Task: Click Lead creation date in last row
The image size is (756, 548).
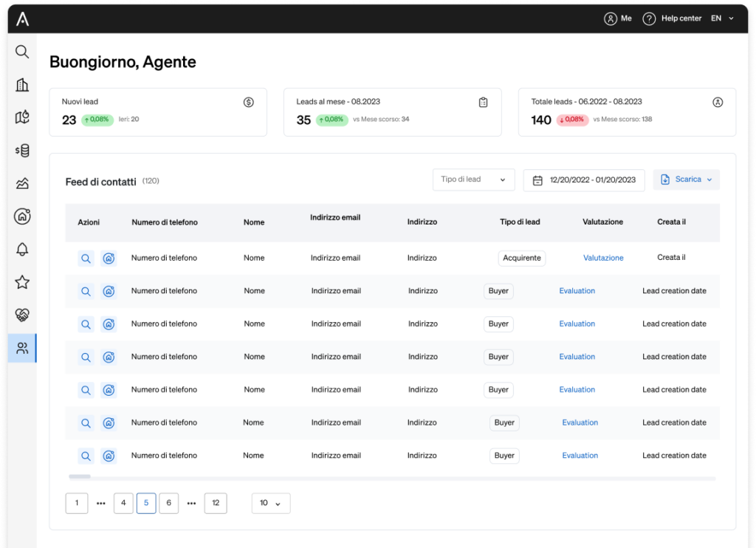Action: click(674, 456)
